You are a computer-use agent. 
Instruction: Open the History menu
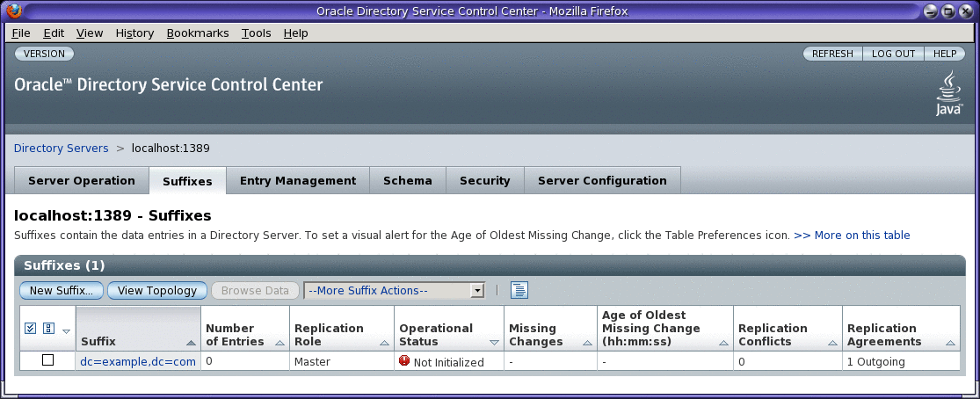click(x=134, y=33)
